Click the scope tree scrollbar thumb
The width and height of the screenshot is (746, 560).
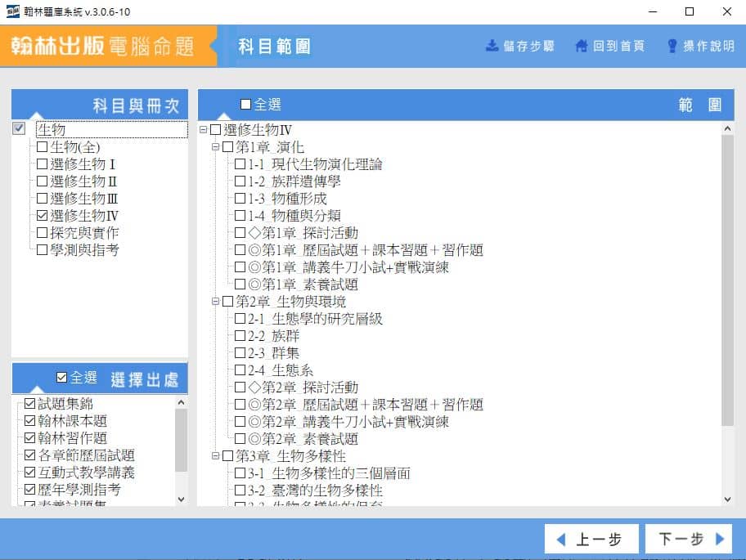[727, 280]
